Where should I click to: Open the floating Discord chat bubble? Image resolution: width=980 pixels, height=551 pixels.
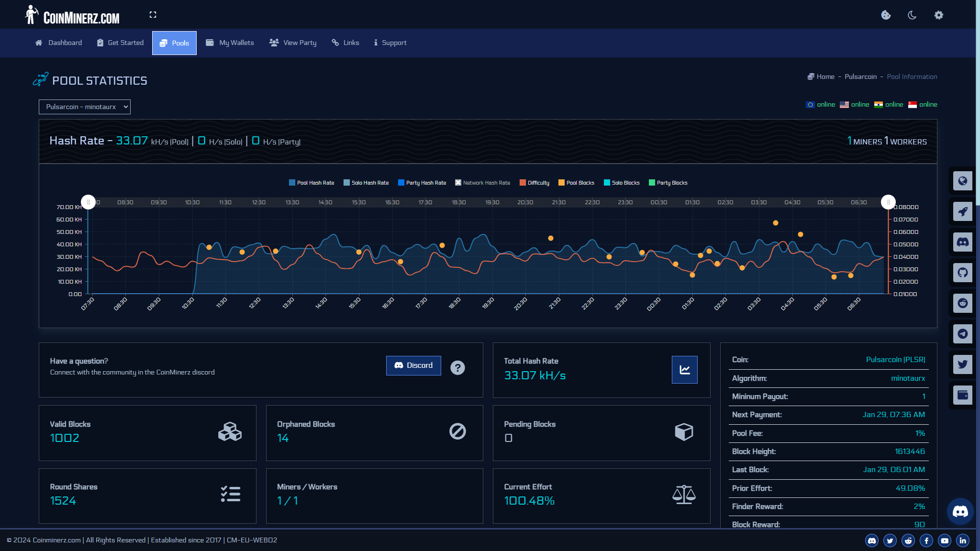960,511
